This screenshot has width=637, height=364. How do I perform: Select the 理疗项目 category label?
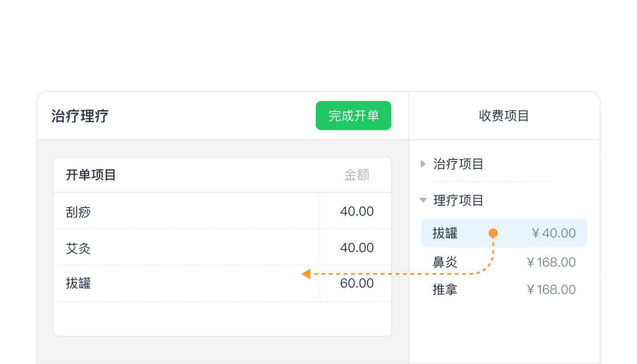(458, 200)
